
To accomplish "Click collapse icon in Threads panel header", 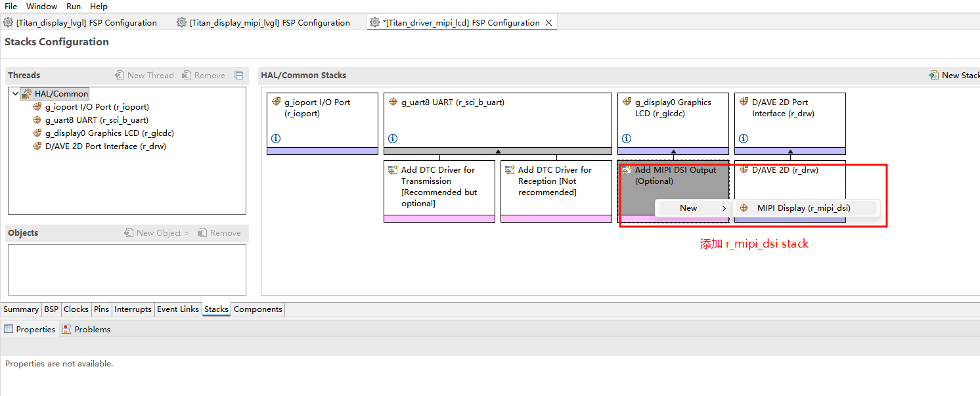I will pos(239,76).
